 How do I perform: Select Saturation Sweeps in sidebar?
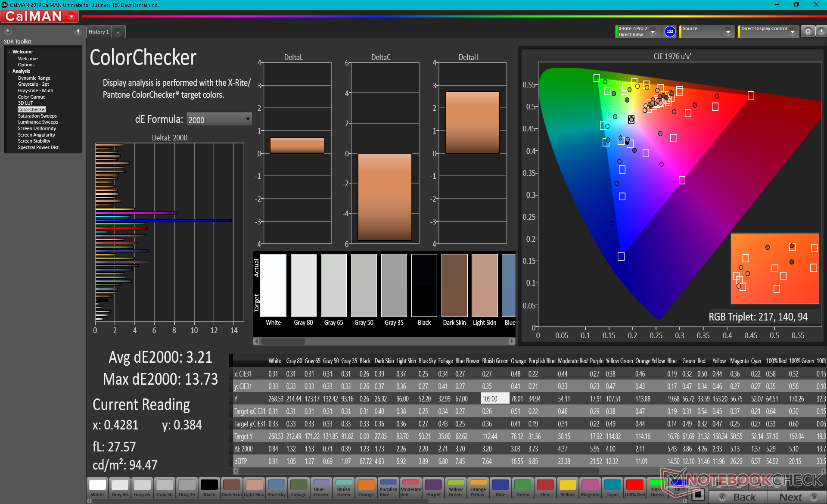point(37,116)
